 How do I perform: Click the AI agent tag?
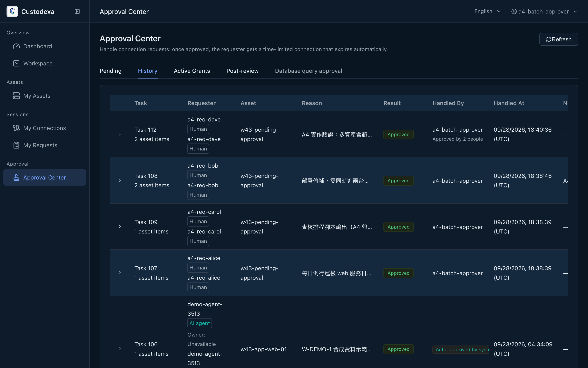tap(199, 323)
